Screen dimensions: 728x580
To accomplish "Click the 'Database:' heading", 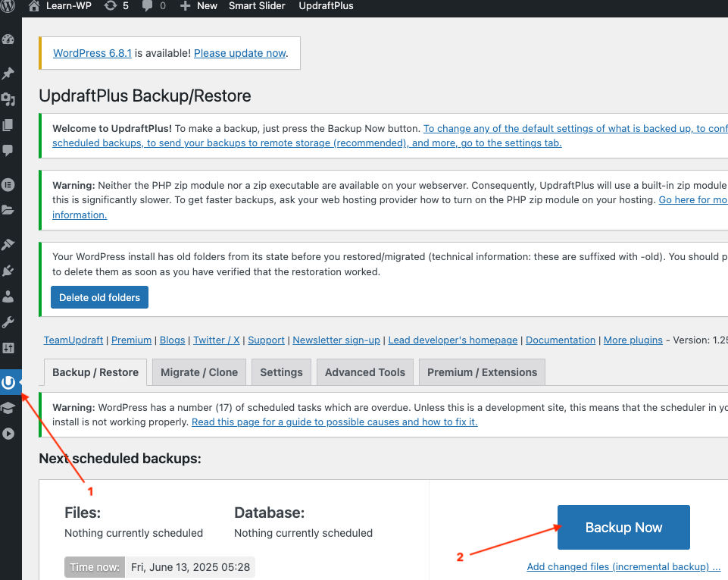I will (x=269, y=513).
